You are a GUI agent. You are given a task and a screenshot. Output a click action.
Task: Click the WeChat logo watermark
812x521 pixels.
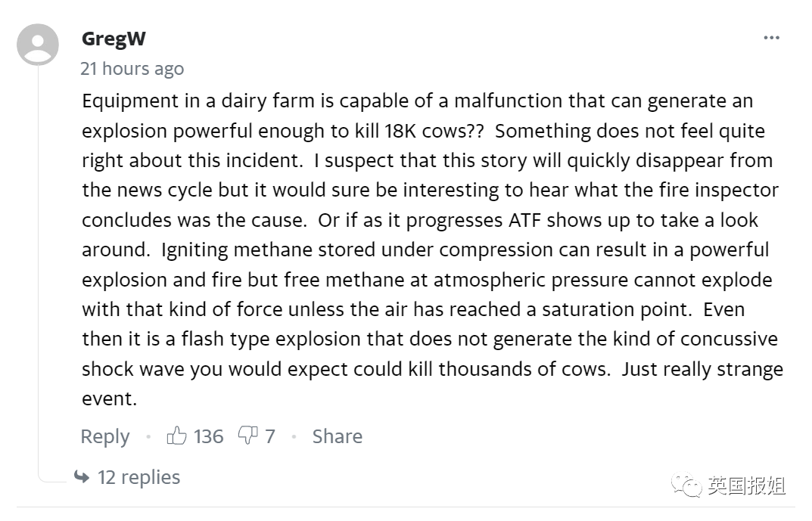pos(686,485)
